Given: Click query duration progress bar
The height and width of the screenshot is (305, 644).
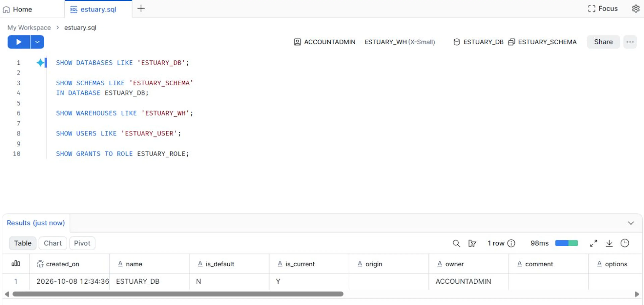Looking at the screenshot, I should [566, 243].
